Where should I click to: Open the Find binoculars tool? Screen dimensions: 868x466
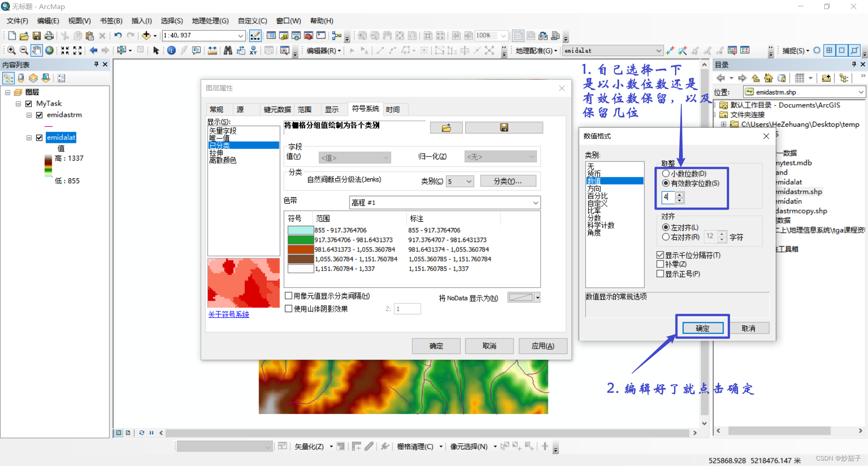tap(228, 50)
